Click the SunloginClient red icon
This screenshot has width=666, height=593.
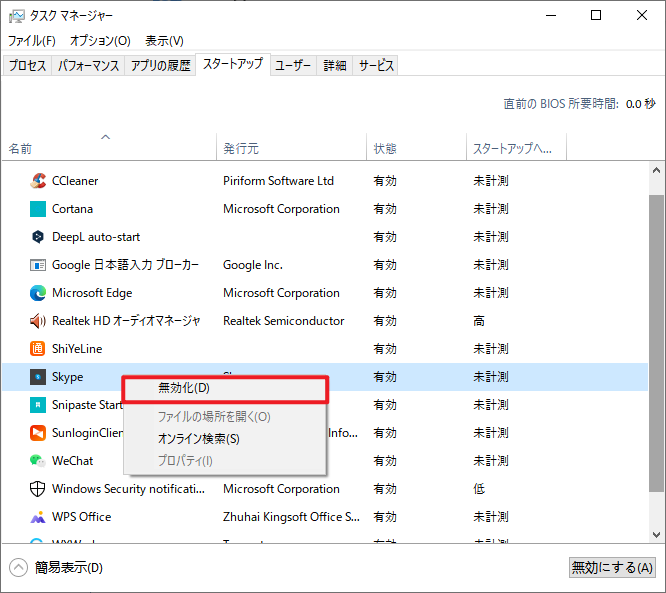coord(38,433)
